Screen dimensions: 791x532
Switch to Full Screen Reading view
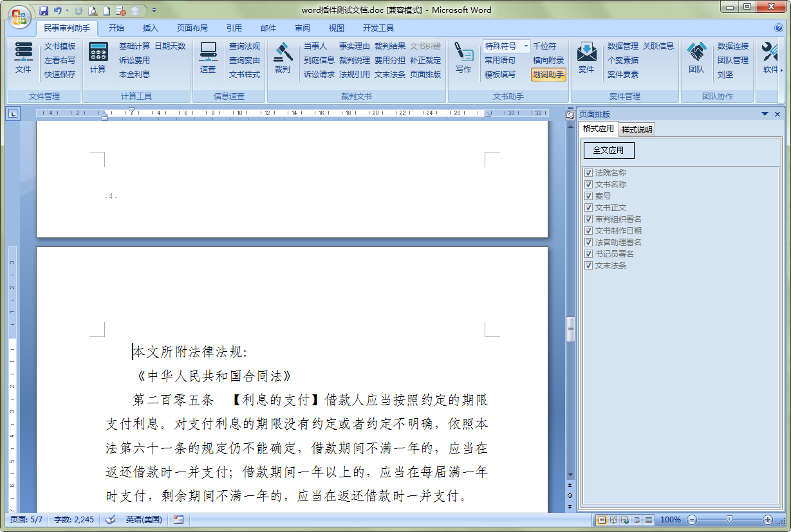pos(613,520)
